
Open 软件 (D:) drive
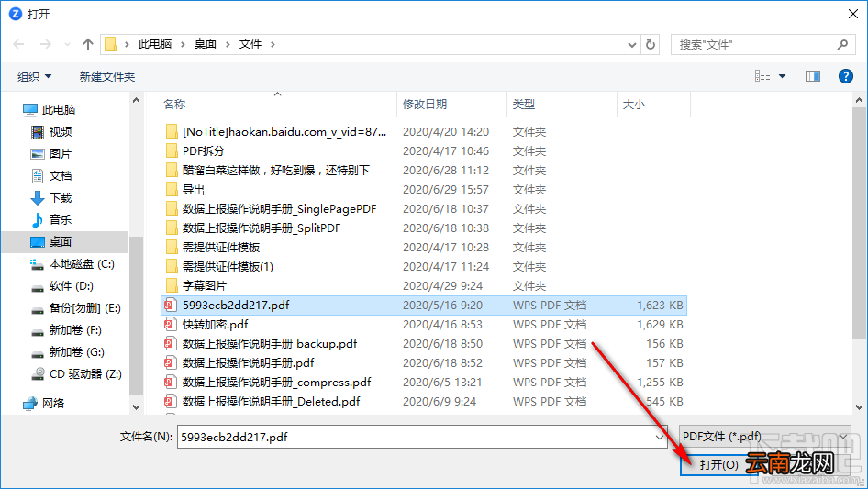pos(62,285)
